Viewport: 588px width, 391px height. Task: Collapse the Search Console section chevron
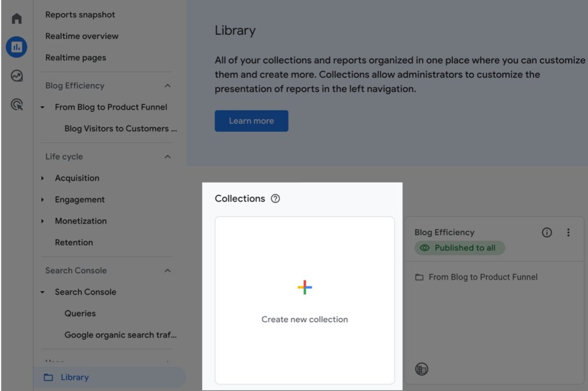point(168,270)
